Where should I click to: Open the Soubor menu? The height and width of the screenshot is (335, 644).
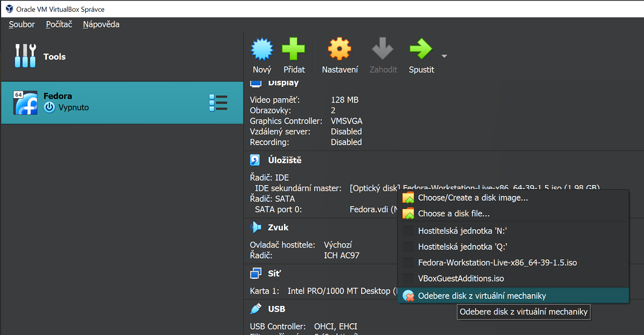(x=22, y=24)
